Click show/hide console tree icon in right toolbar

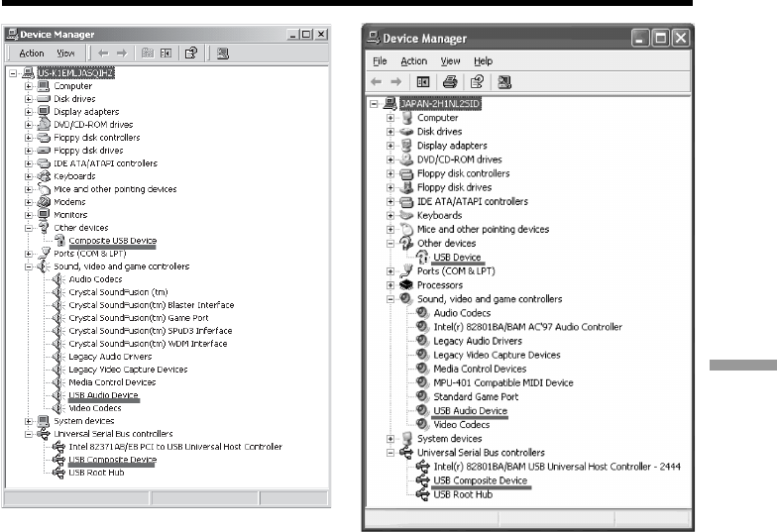[x=422, y=81]
